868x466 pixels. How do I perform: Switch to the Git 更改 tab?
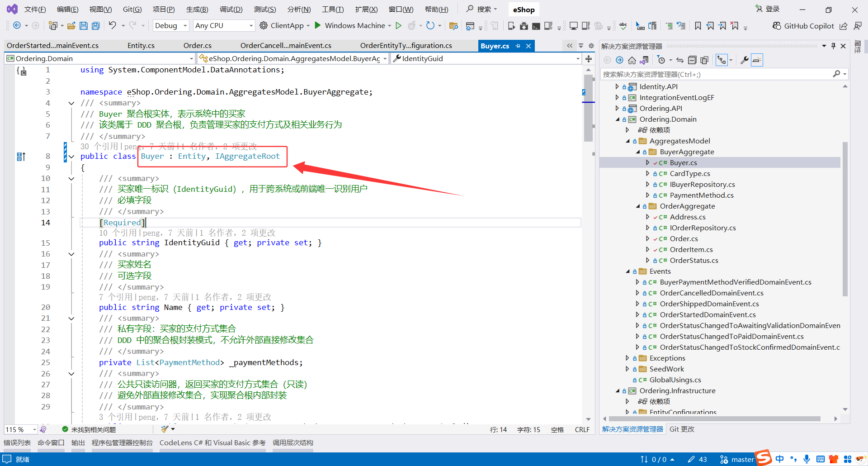(682, 429)
